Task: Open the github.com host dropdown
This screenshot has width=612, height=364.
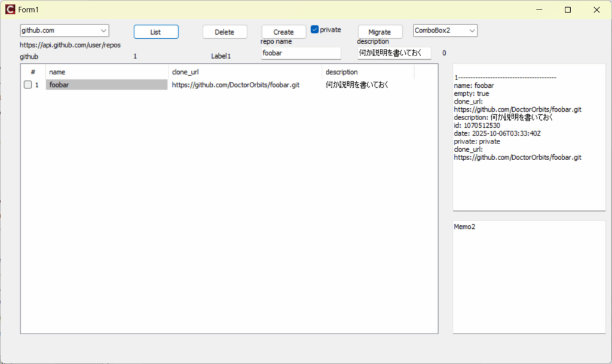Action: (x=104, y=30)
